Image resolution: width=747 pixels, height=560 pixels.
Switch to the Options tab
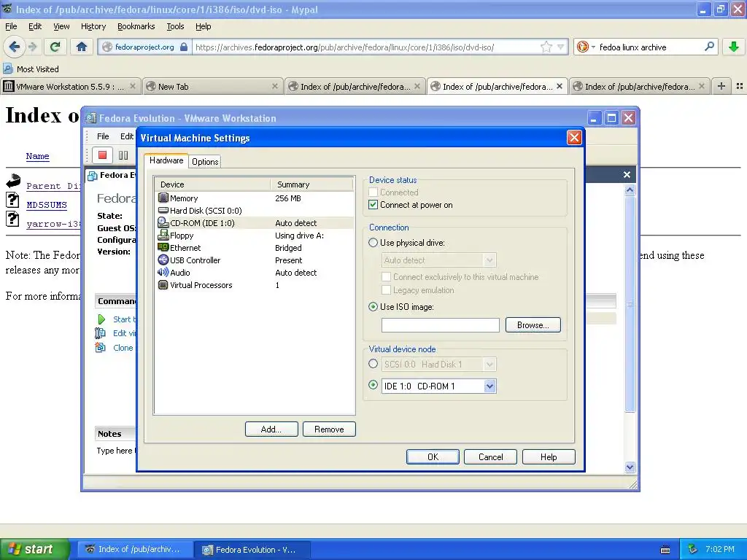(205, 161)
